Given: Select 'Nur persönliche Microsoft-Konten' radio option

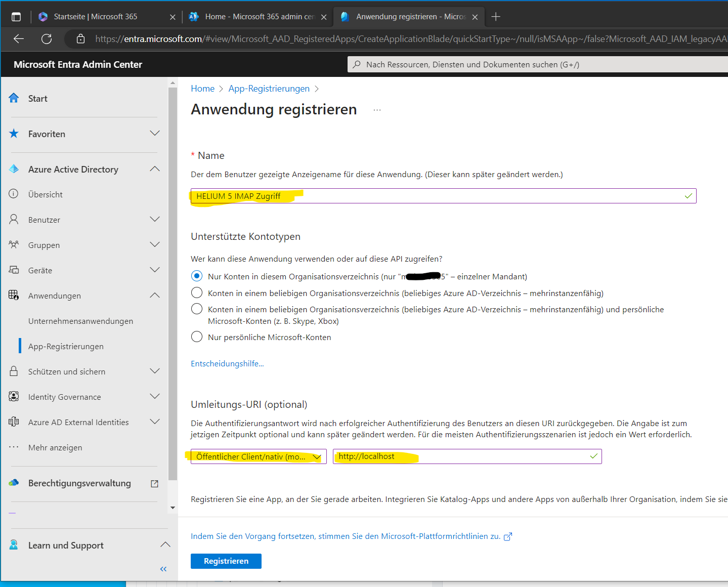Looking at the screenshot, I should 197,337.
